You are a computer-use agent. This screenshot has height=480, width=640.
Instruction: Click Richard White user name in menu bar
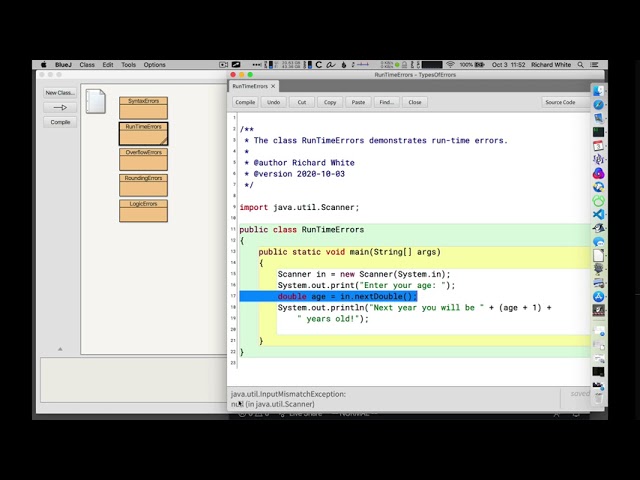click(551, 64)
